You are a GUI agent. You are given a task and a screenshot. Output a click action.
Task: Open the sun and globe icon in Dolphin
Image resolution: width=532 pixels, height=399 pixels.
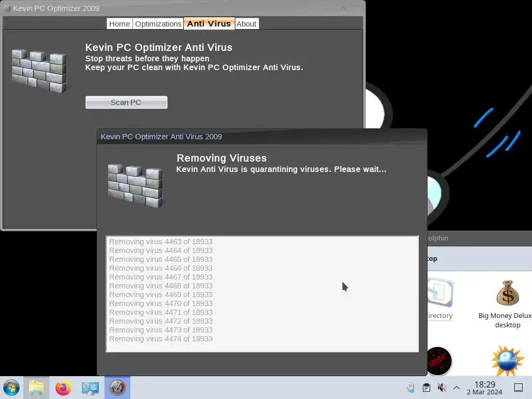click(508, 361)
